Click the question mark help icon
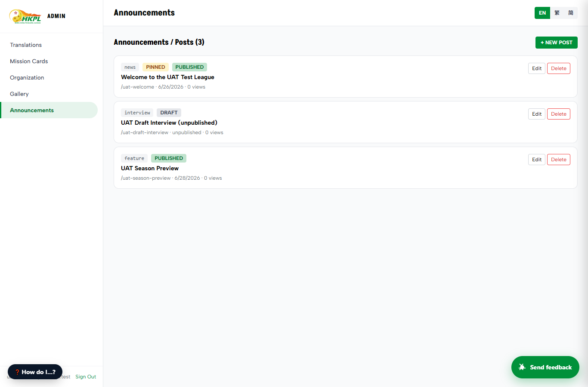Image resolution: width=588 pixels, height=387 pixels. click(x=17, y=372)
